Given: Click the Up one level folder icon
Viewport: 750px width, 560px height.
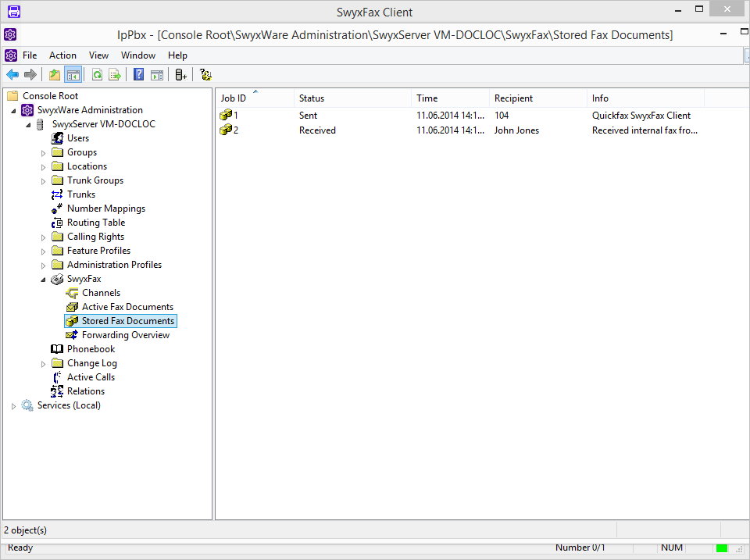Looking at the screenshot, I should click(x=54, y=75).
